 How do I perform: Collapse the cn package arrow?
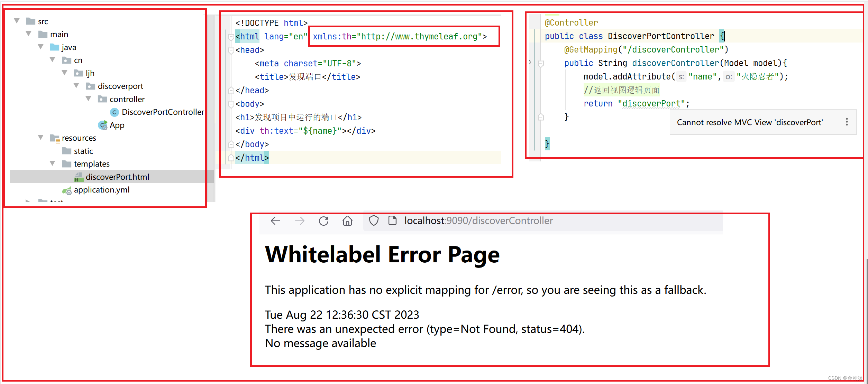(53, 60)
